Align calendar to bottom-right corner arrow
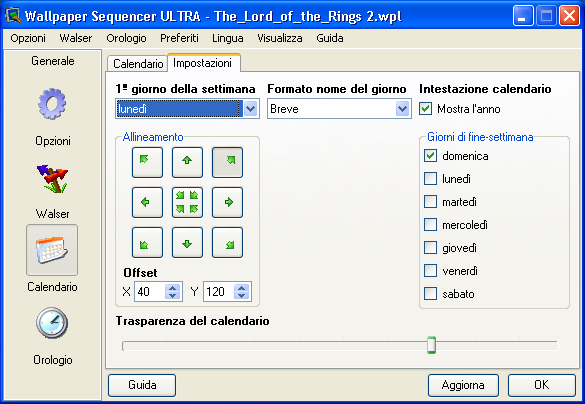This screenshot has height=404, width=585. tap(227, 242)
